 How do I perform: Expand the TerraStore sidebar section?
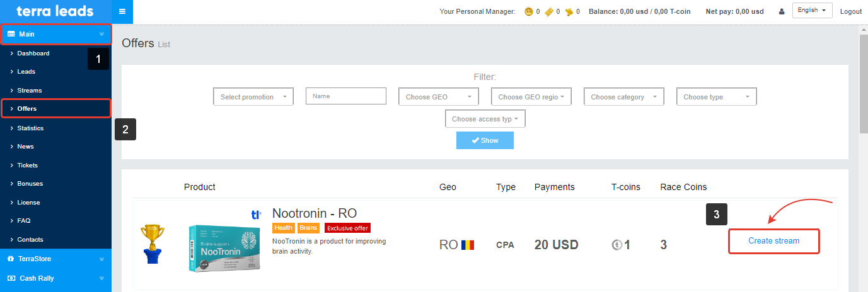[55, 259]
